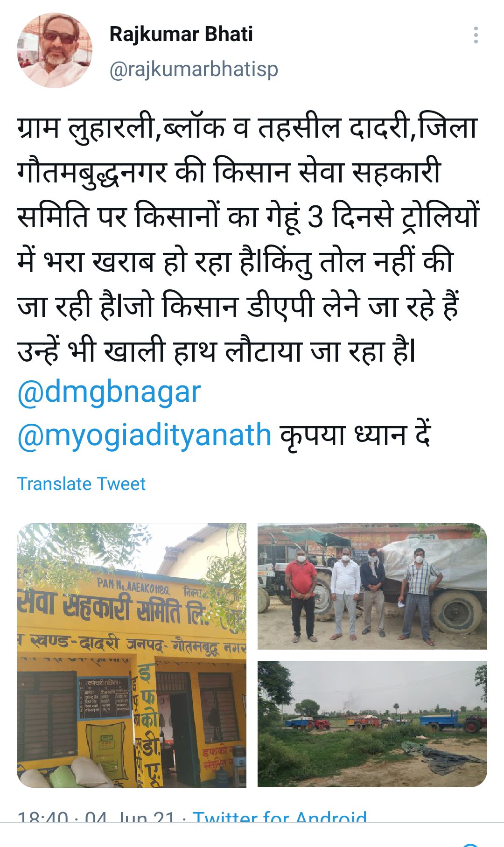Open the photo of four masked men
This screenshot has width=504, height=847.
pyautogui.click(x=372, y=586)
